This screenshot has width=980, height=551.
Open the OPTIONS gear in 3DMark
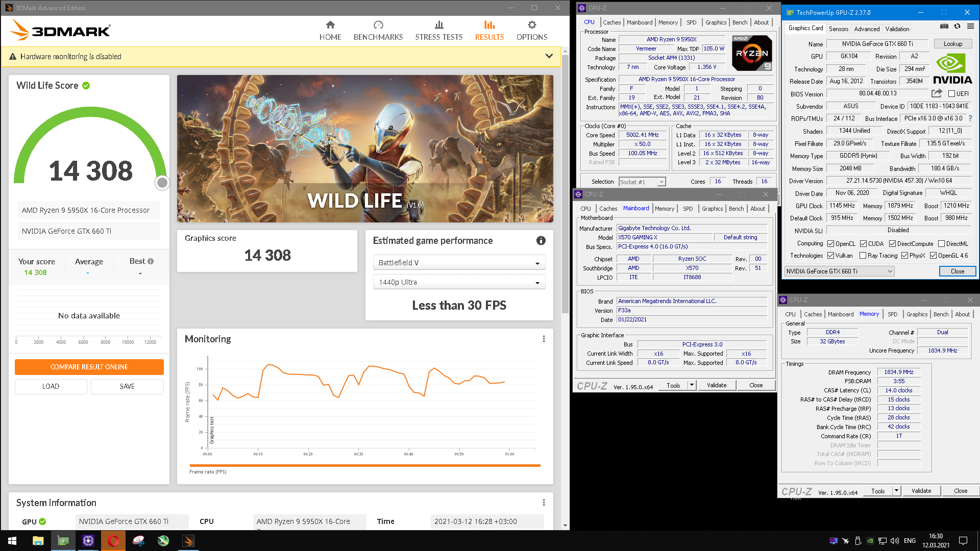click(532, 31)
